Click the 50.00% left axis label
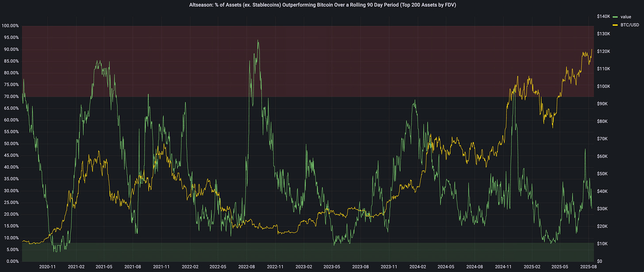 point(11,144)
